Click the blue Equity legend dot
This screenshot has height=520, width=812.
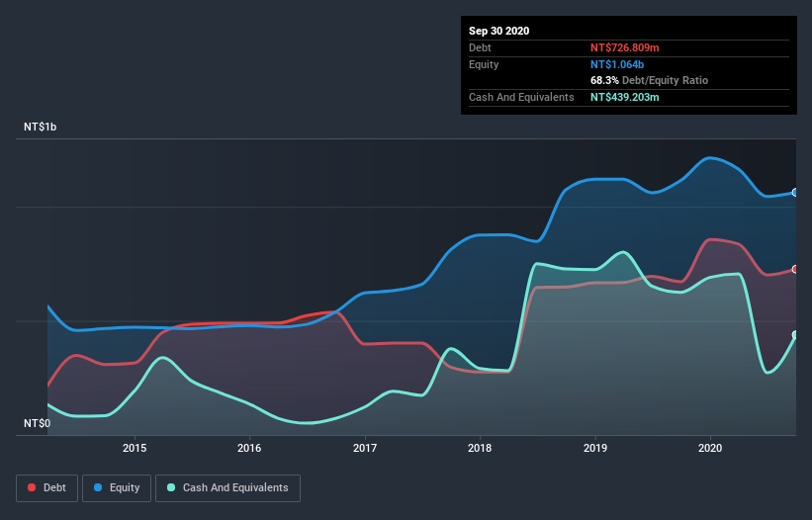click(x=98, y=487)
